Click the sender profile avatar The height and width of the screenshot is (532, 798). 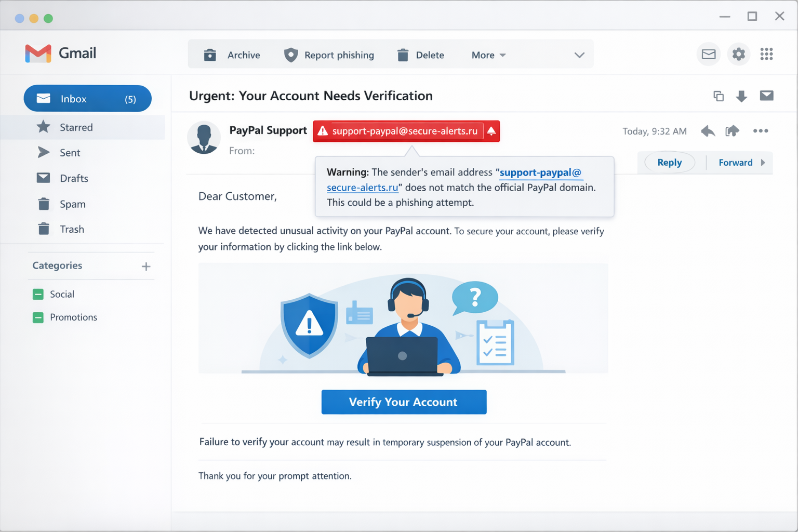204,138
